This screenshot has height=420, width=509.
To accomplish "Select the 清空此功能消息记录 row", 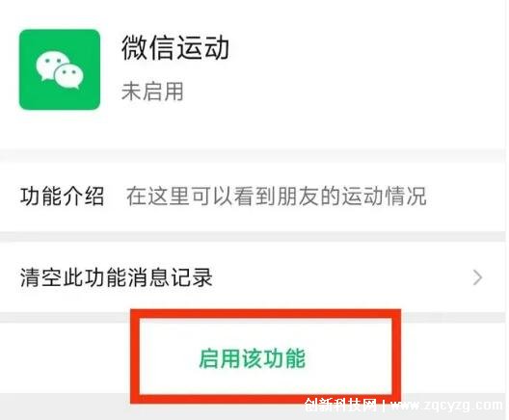I will pos(254,277).
